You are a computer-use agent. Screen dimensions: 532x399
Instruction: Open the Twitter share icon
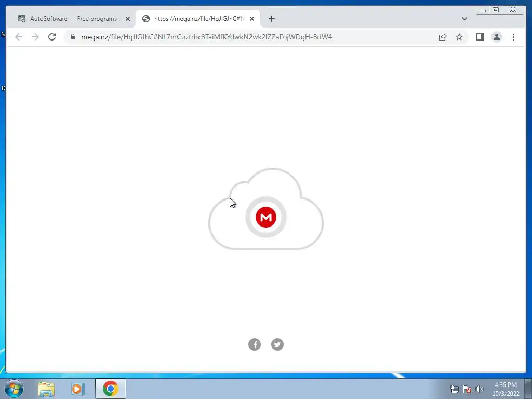(277, 344)
